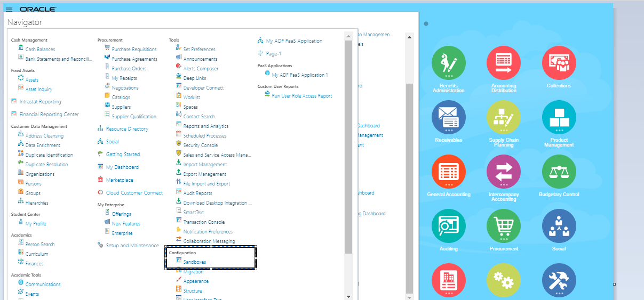The image size is (644, 300).
Task: Open Run User Role Access Report
Action: click(x=301, y=96)
